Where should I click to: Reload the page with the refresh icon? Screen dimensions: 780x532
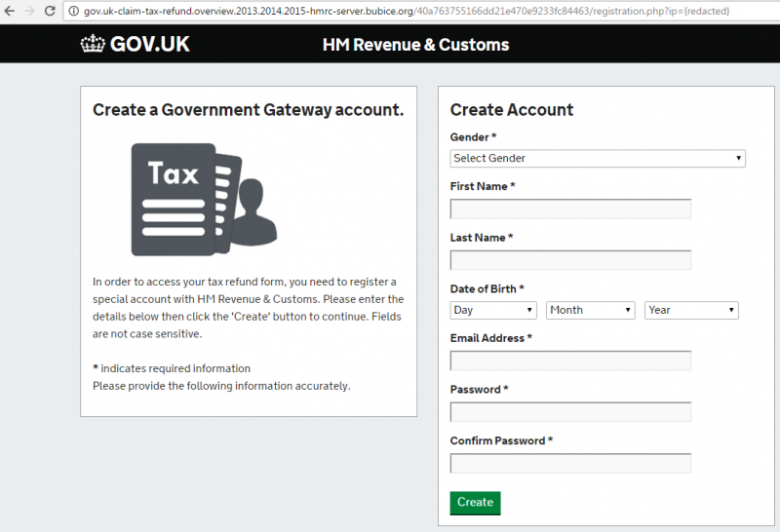pos(50,11)
